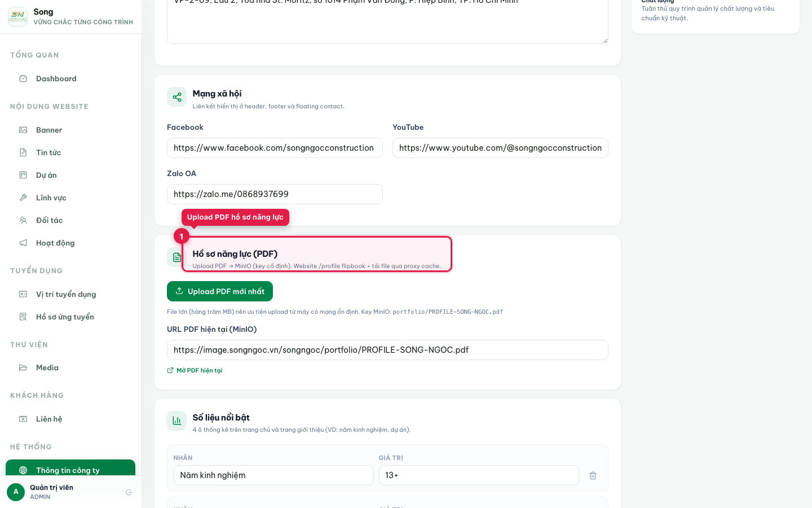
Task: Open Lĩnh vực menu
Action: coord(70,198)
